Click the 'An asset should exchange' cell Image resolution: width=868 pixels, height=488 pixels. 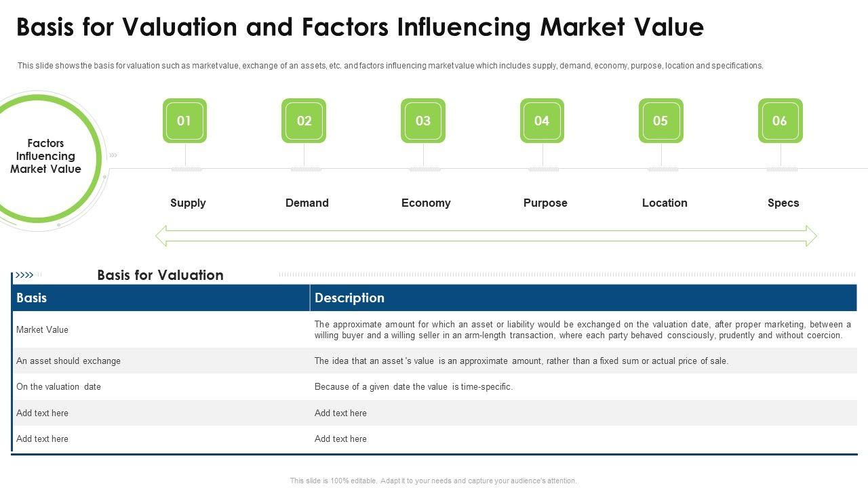68,361
